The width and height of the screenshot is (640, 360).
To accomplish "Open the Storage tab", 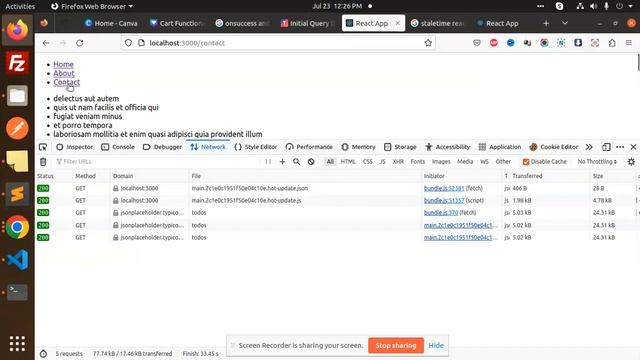I will (400, 147).
